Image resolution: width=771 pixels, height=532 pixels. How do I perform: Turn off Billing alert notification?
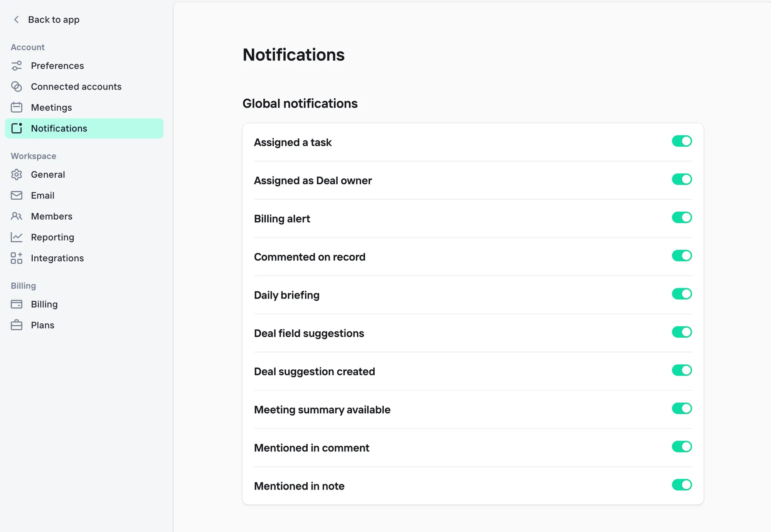(x=682, y=217)
